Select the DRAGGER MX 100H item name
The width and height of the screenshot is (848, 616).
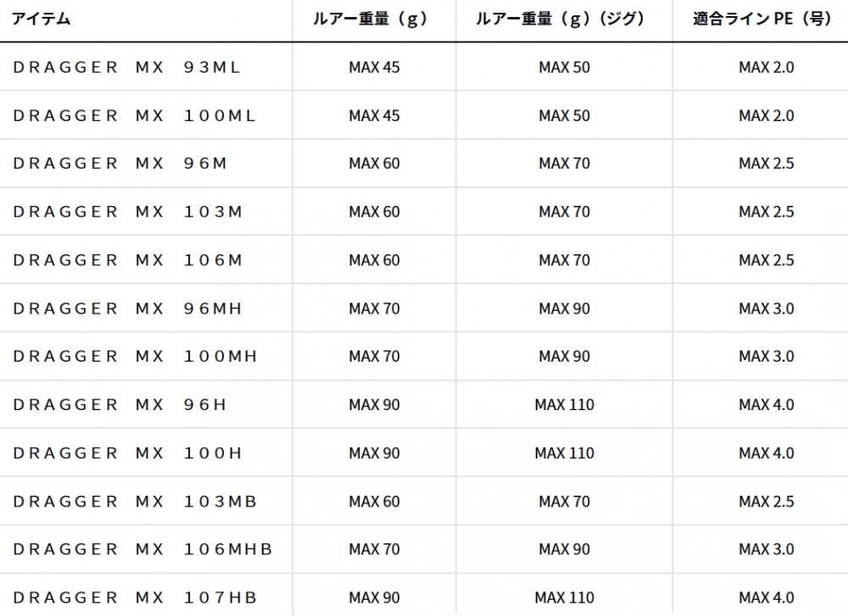click(128, 453)
